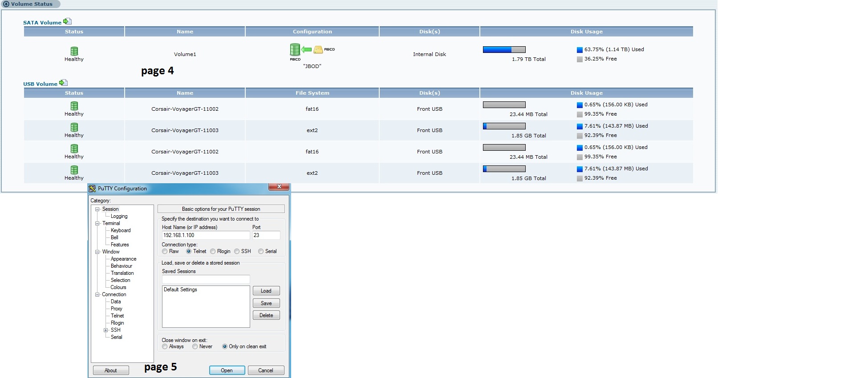
Task: Open the Appearance category
Action: pyautogui.click(x=123, y=259)
